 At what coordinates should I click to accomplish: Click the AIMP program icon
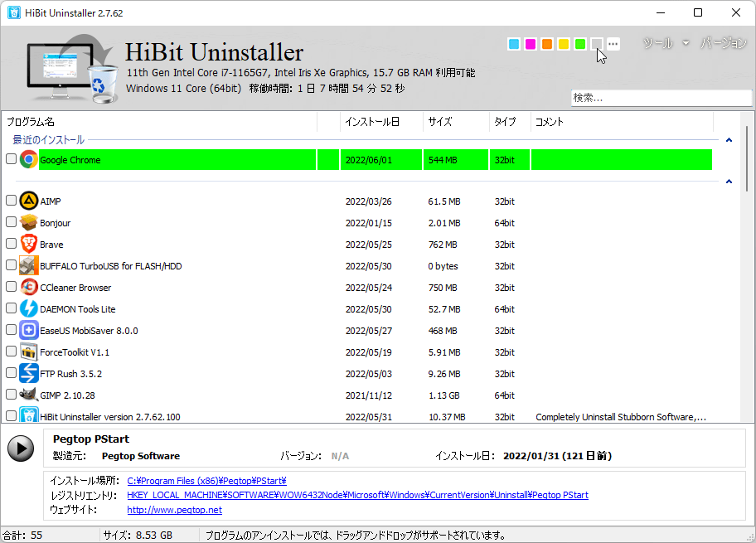pyautogui.click(x=28, y=201)
